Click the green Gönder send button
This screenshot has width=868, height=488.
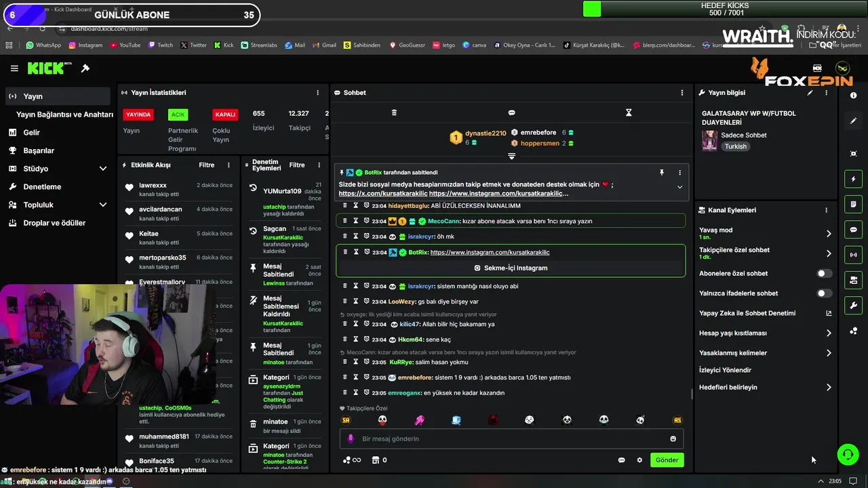667,460
